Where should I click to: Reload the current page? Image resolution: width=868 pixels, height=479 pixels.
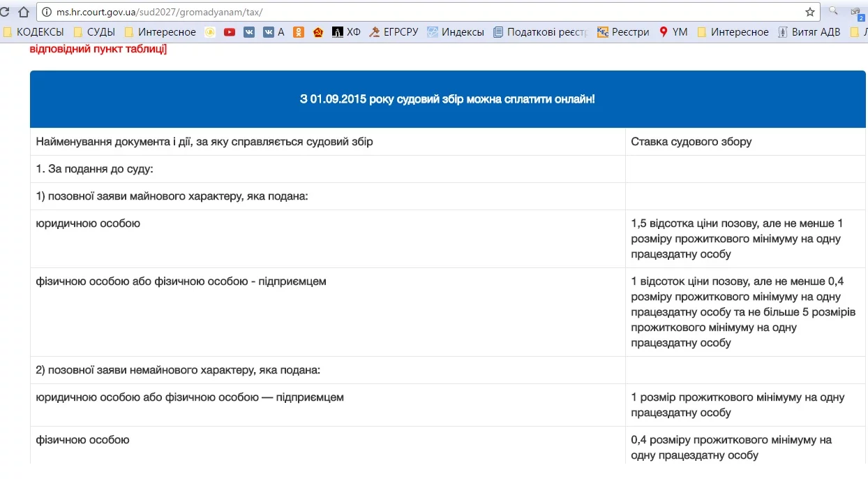tap(3, 12)
